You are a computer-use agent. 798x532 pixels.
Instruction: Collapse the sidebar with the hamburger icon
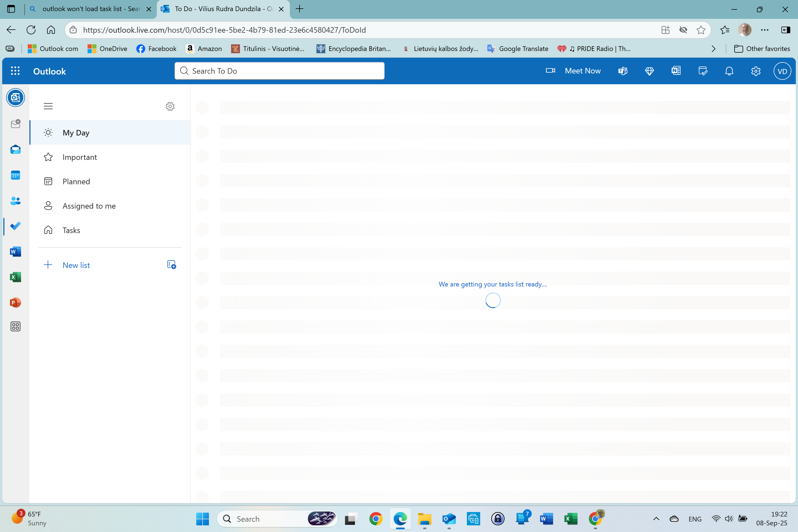click(48, 106)
